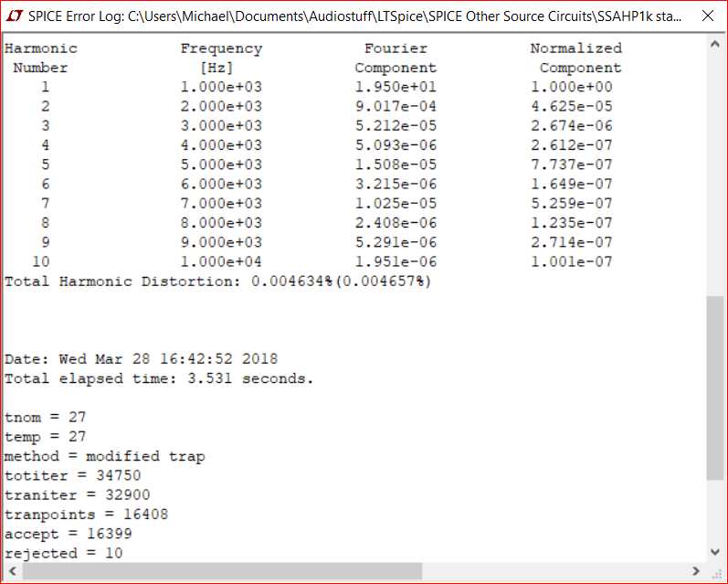Click normalized value 7.737e-07
Image resolution: width=728 pixels, height=584 pixels.
pyautogui.click(x=572, y=165)
